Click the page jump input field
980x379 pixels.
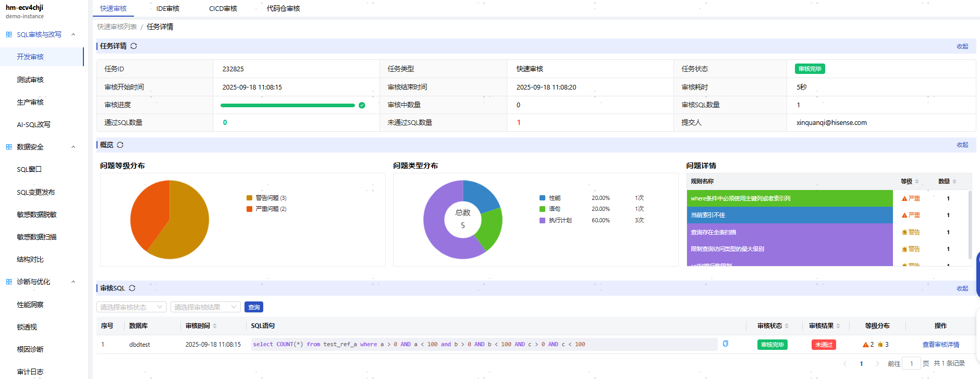click(x=911, y=363)
